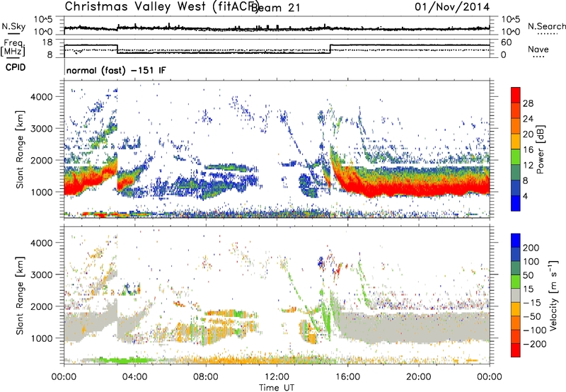Click the 'N.Search' legend label
The width and height of the screenshot is (566, 392).
(546, 26)
